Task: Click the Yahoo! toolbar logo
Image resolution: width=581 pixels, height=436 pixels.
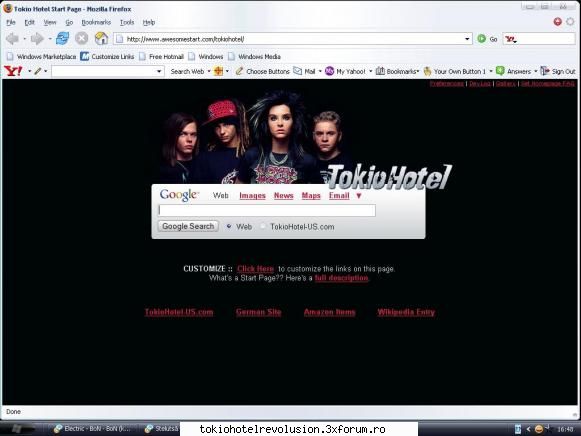Action: (13, 71)
